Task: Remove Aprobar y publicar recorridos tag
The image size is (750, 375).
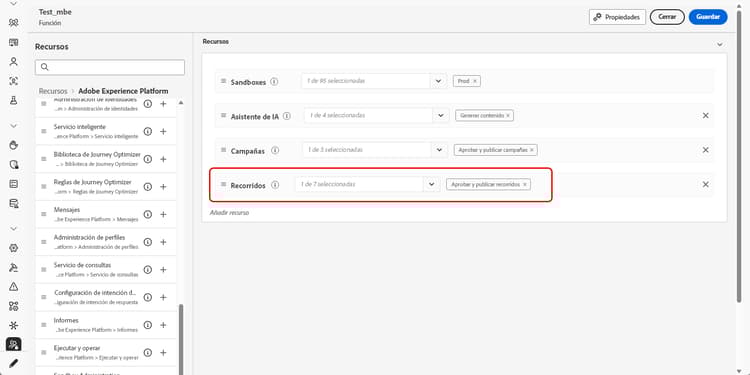Action: [525, 185]
